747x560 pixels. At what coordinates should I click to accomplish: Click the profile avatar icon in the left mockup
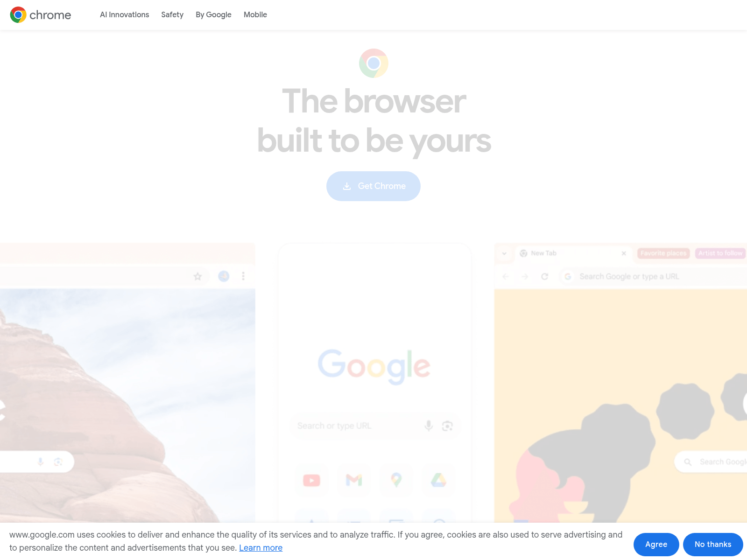224,276
